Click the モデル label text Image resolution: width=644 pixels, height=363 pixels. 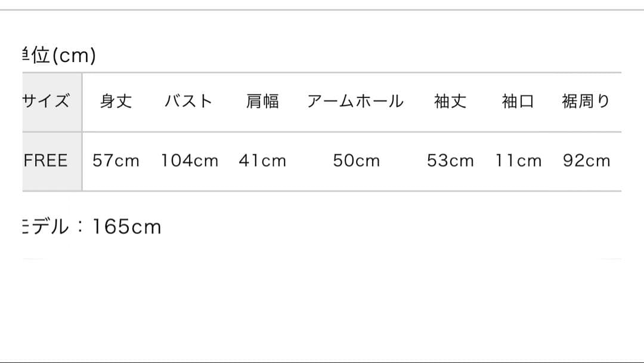45,227
